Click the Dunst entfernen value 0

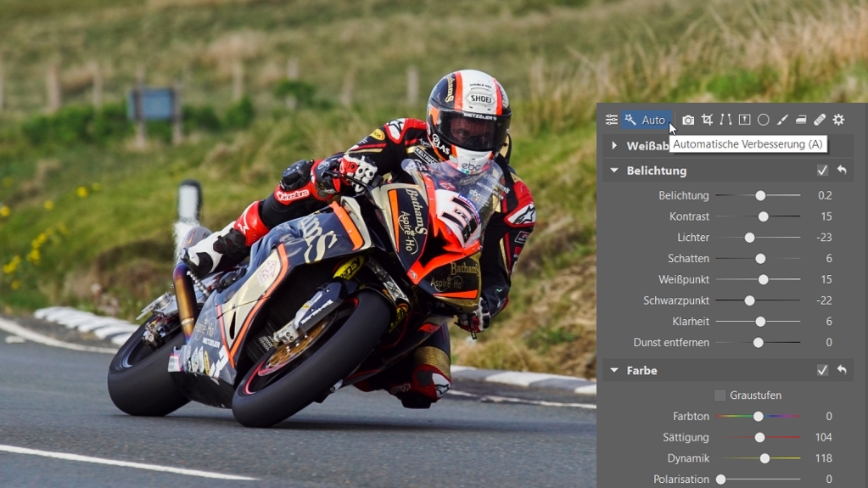point(829,343)
